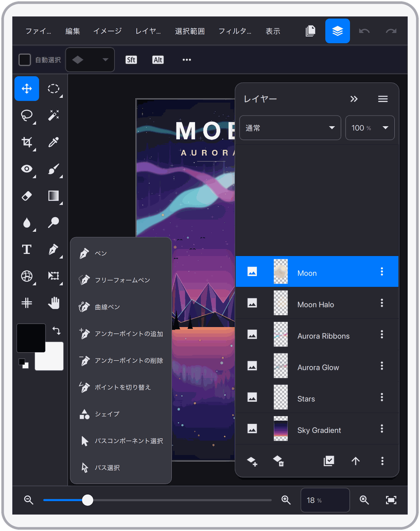Viewport: 420px width, 531px height.
Task: Hide the Sky Gradient layer
Action: click(x=252, y=429)
